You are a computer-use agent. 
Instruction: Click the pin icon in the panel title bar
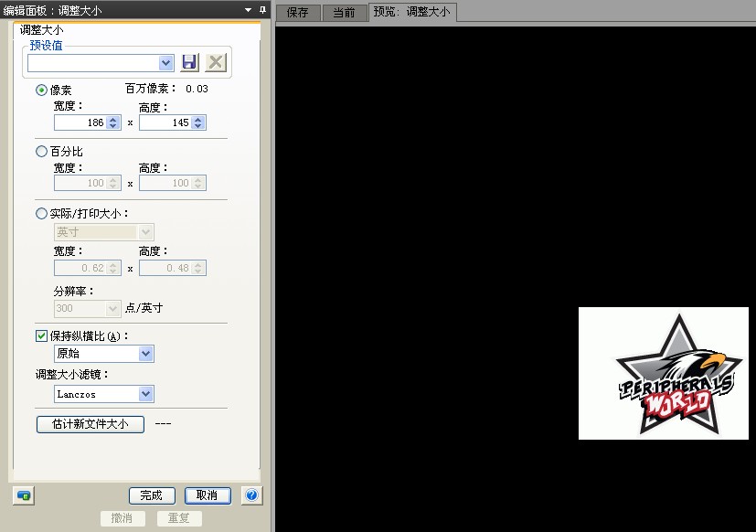pos(262,9)
